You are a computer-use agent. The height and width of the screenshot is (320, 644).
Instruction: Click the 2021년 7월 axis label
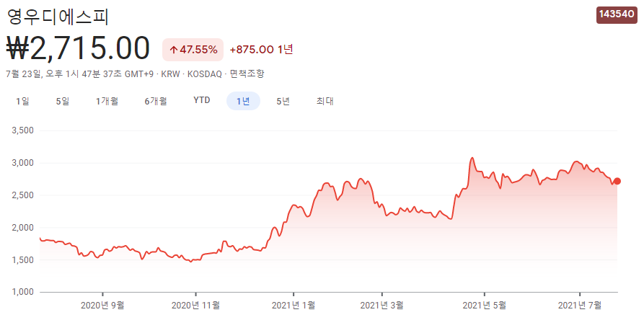pyautogui.click(x=580, y=306)
